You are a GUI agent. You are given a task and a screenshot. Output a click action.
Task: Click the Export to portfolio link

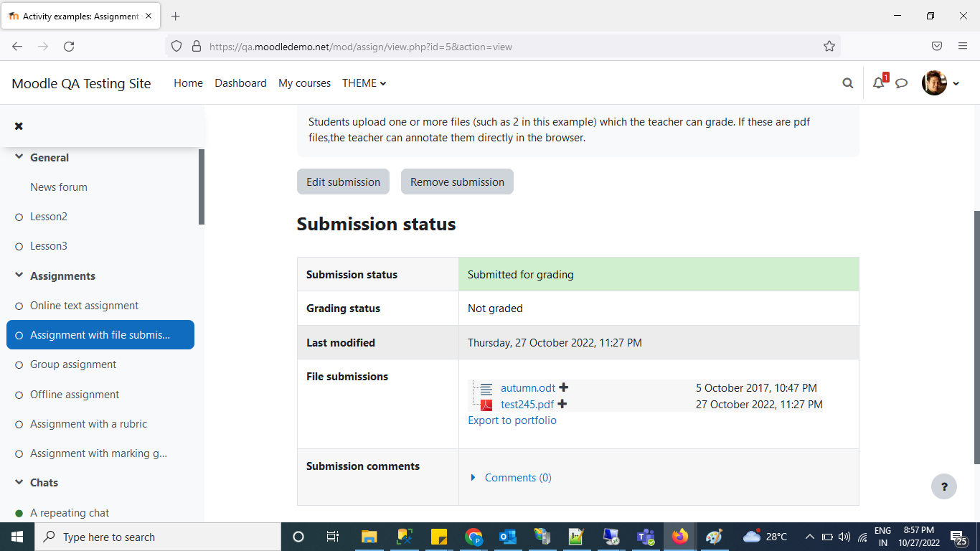tap(512, 420)
